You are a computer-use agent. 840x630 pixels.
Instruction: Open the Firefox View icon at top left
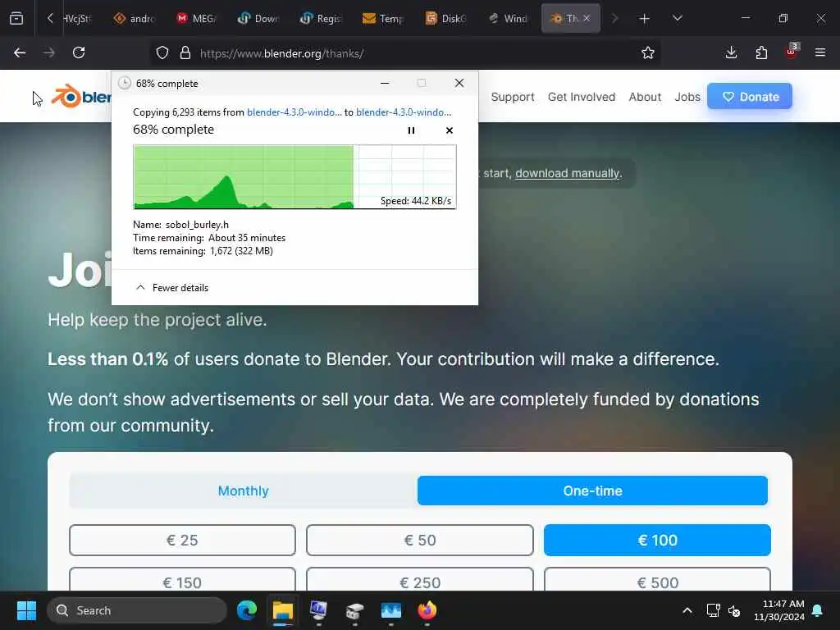16,18
